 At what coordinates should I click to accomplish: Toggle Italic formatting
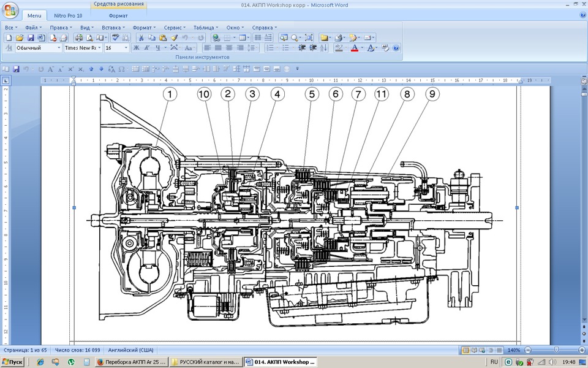pyautogui.click(x=146, y=48)
